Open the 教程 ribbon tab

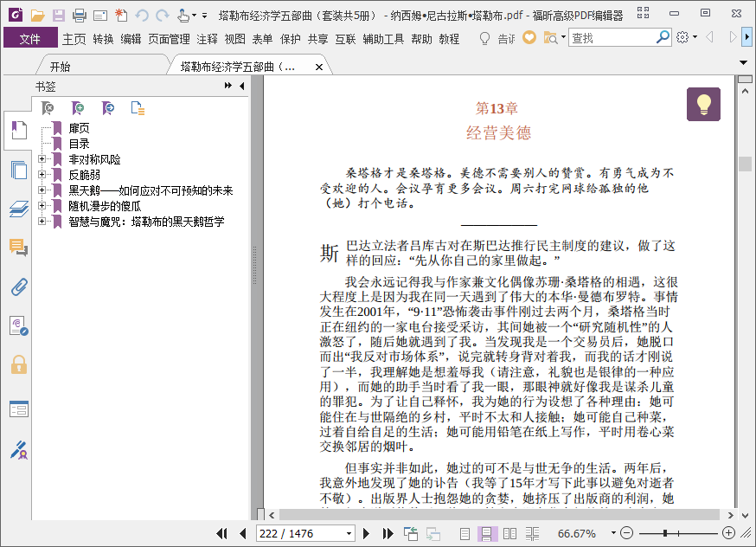[449, 39]
